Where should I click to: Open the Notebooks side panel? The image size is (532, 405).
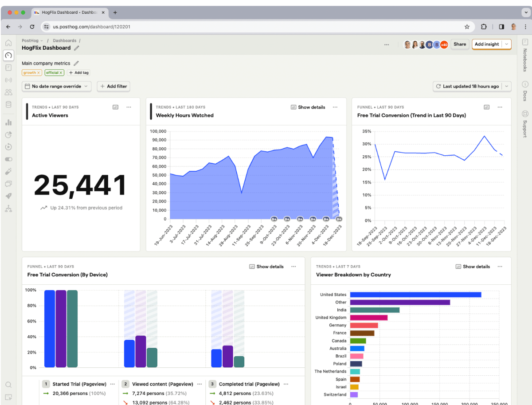[x=525, y=55]
